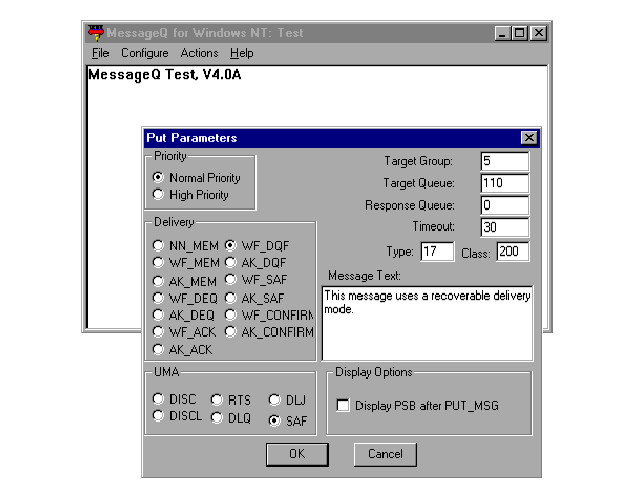The image size is (636, 500).
Task: Click the Cancel button
Action: [x=385, y=454]
